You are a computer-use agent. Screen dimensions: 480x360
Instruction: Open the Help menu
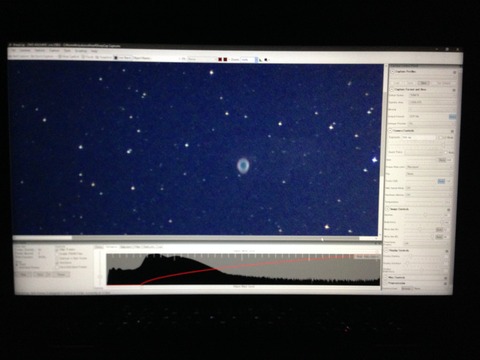point(94,51)
